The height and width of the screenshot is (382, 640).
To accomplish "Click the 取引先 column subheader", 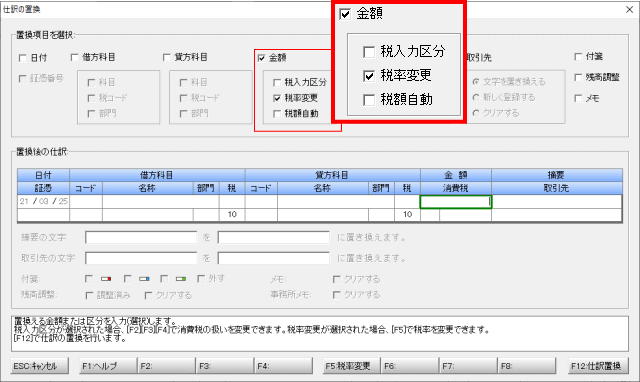I will pos(557,188).
